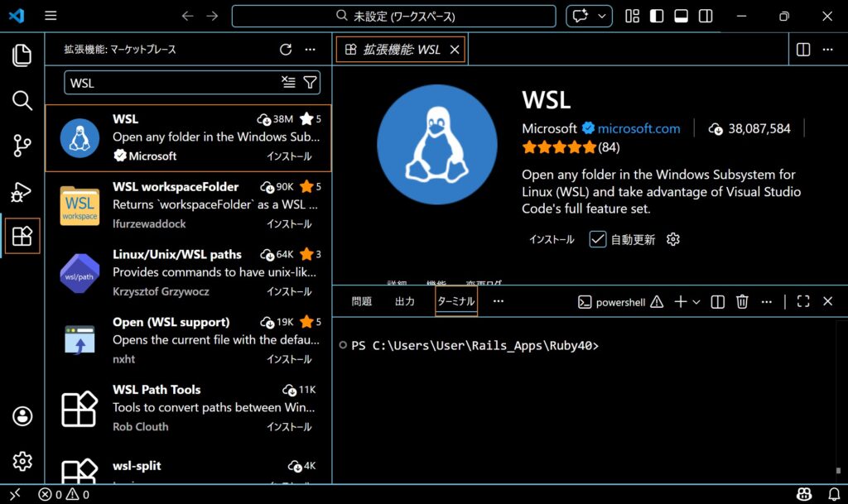The height and width of the screenshot is (504, 848).
Task: Open the hamburger menu
Action: point(50,15)
